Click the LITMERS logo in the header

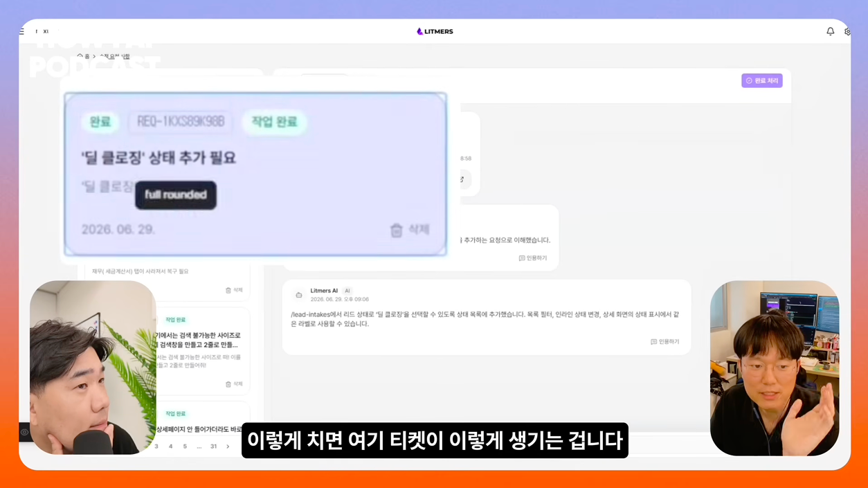tap(435, 31)
